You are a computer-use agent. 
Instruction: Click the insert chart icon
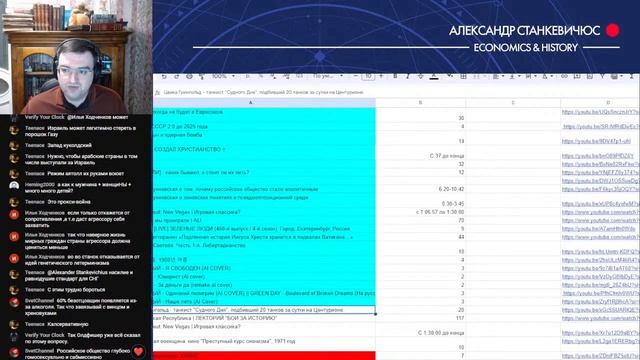click(x=590, y=76)
